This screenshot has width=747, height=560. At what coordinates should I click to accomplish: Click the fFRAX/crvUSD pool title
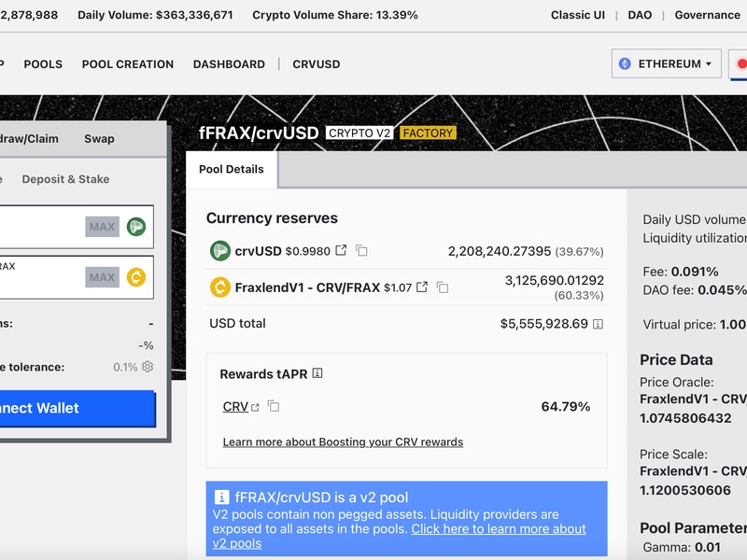click(x=259, y=133)
